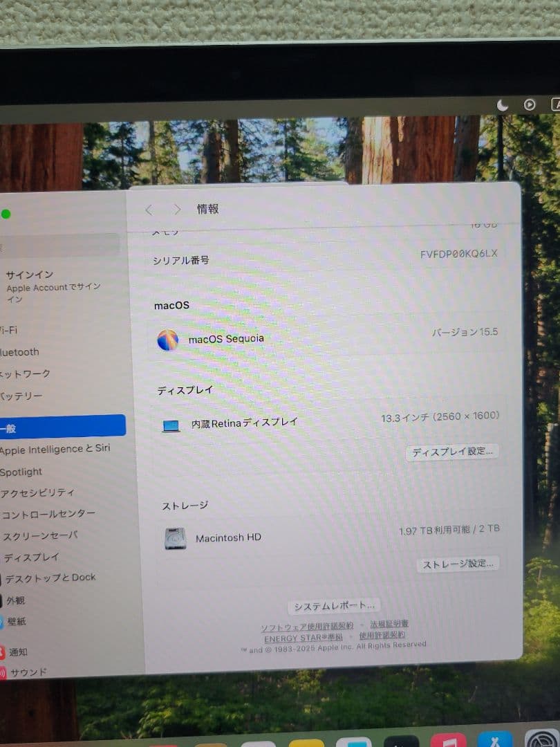Click the 情報 window title

208,209
